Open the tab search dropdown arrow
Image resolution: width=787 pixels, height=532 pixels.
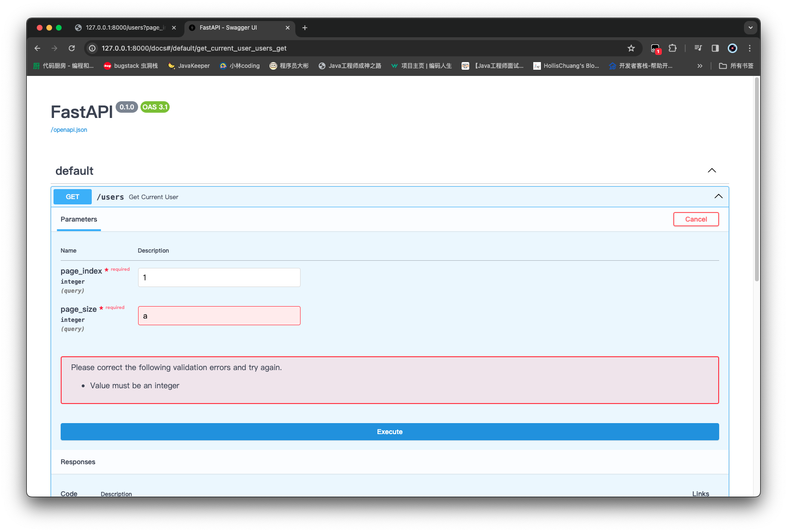coord(751,28)
